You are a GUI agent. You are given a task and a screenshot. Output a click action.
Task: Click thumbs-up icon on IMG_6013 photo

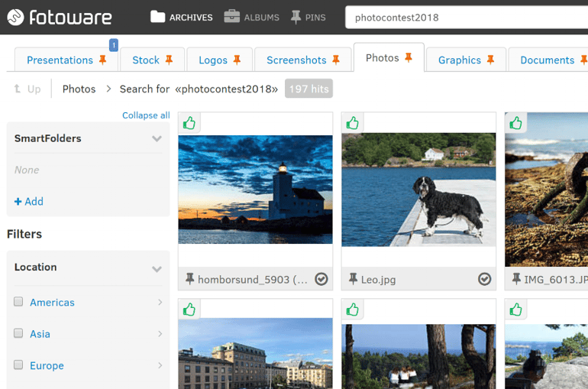tap(516, 123)
